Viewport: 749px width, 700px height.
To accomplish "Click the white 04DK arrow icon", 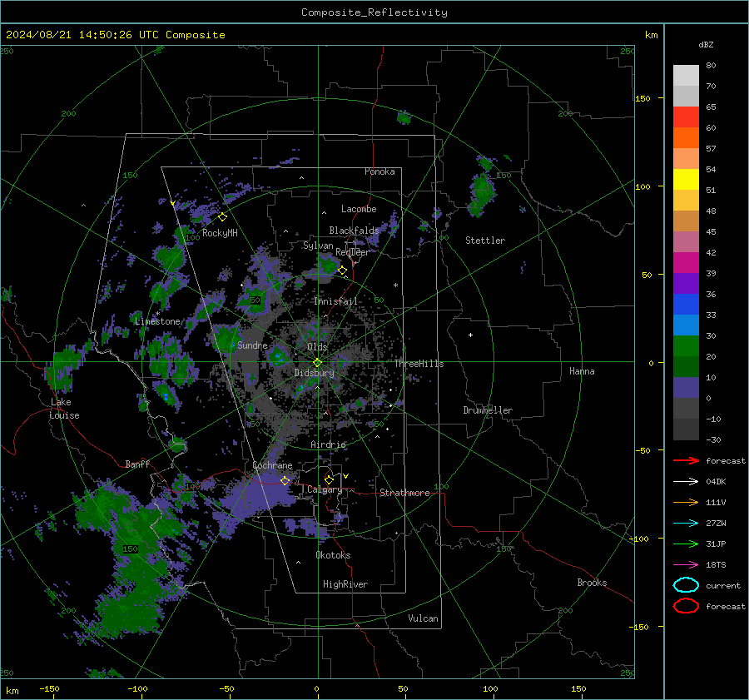I will (x=686, y=482).
